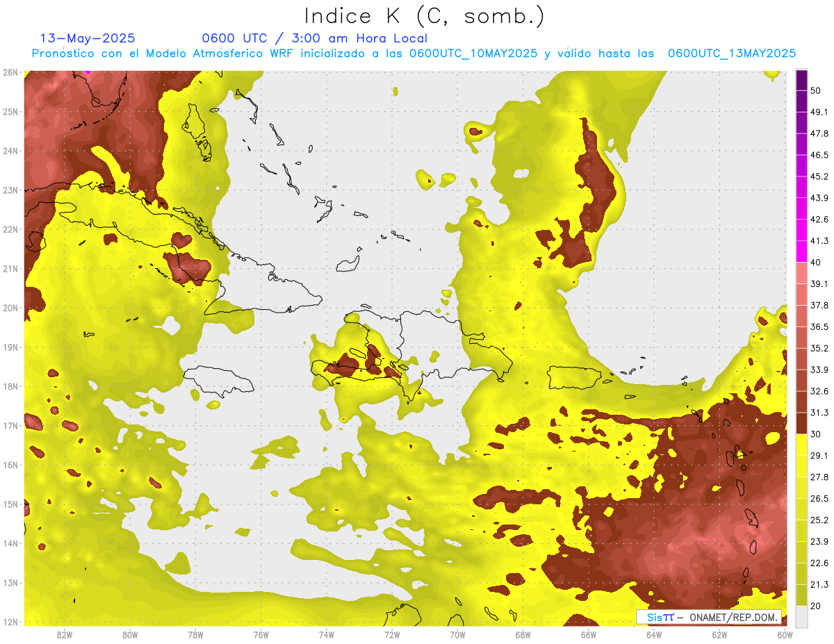Click the "27.8" colorbar value
Image resolution: width=834 pixels, height=644 pixels.
[819, 477]
